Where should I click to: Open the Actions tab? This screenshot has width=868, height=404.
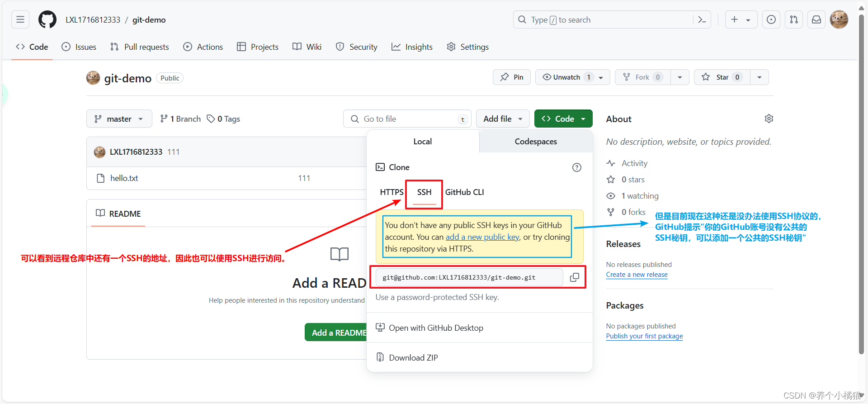pos(203,47)
